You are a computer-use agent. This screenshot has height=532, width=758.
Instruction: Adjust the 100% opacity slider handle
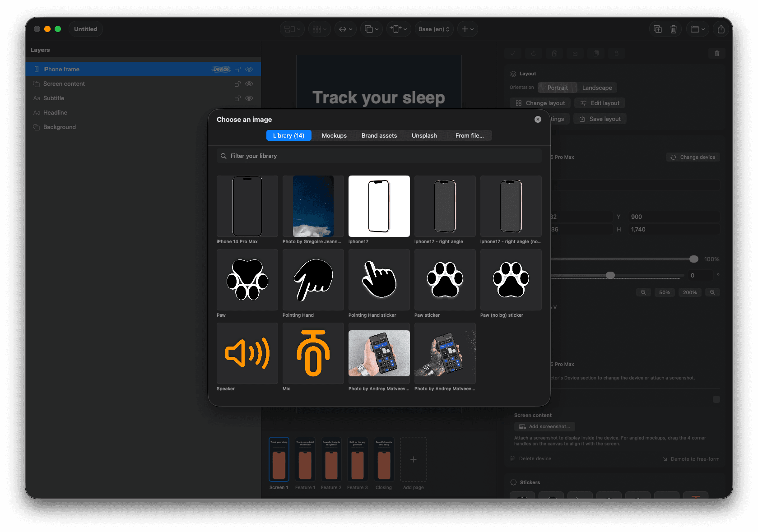(694, 259)
